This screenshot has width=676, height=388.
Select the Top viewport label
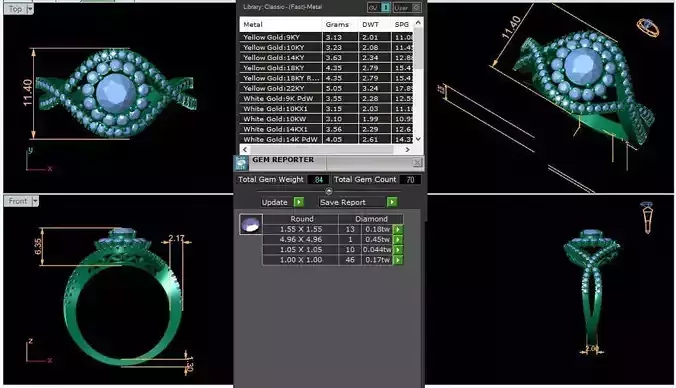[x=16, y=9]
